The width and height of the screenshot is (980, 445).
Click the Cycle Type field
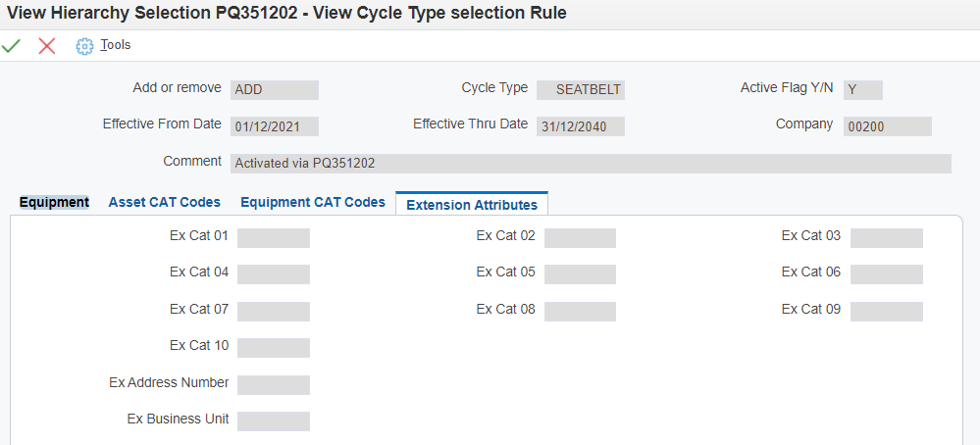pyautogui.click(x=580, y=89)
